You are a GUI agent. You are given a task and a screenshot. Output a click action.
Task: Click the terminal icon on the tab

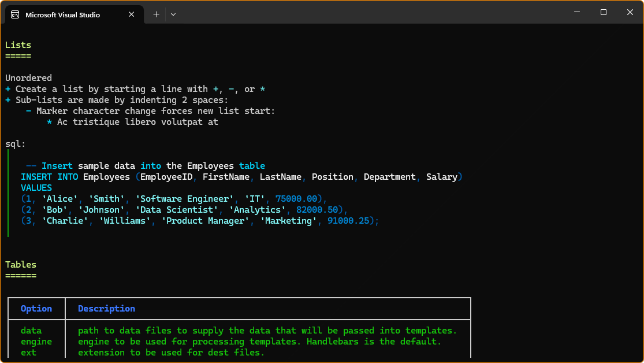coord(15,14)
